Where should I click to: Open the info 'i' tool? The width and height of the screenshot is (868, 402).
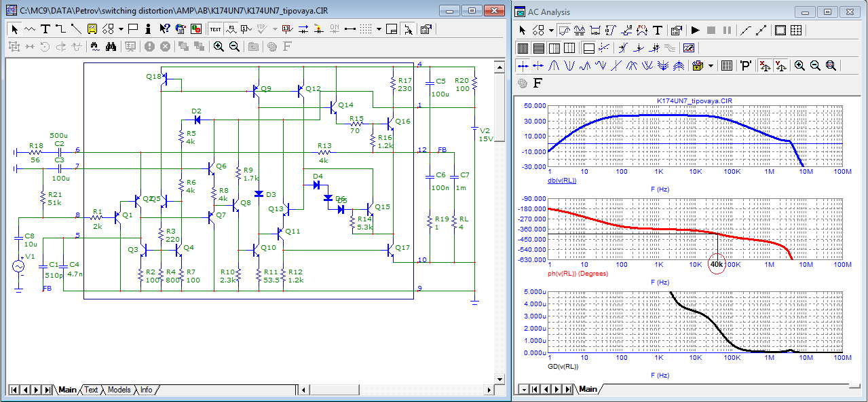coord(148,29)
